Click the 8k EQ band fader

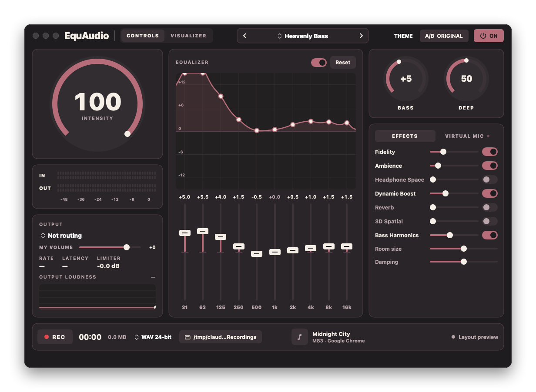pos(328,246)
